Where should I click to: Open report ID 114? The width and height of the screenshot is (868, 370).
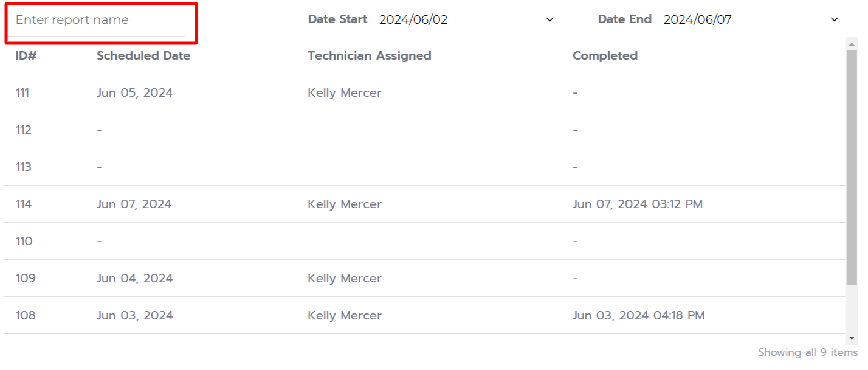tap(23, 204)
